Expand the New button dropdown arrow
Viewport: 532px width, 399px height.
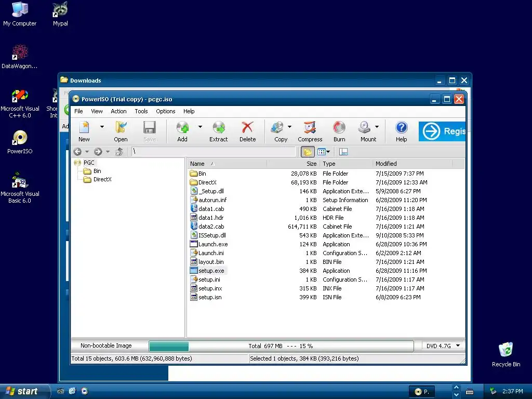[102, 127]
